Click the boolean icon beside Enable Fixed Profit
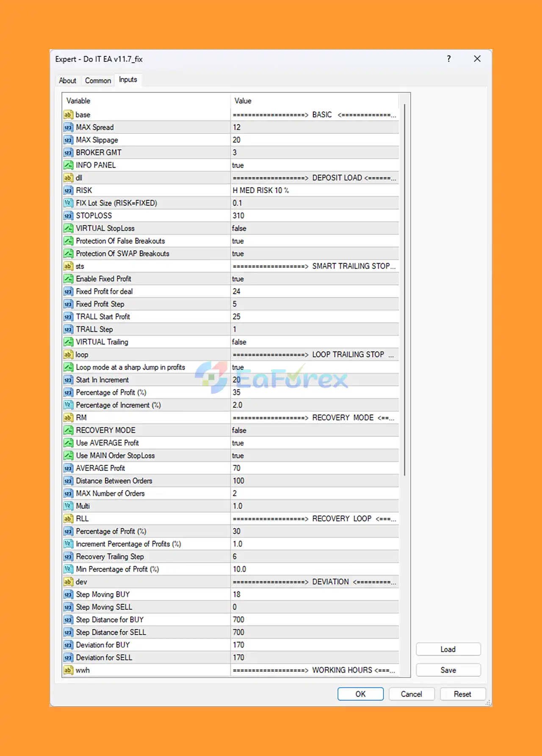This screenshot has width=542, height=756. [x=68, y=279]
